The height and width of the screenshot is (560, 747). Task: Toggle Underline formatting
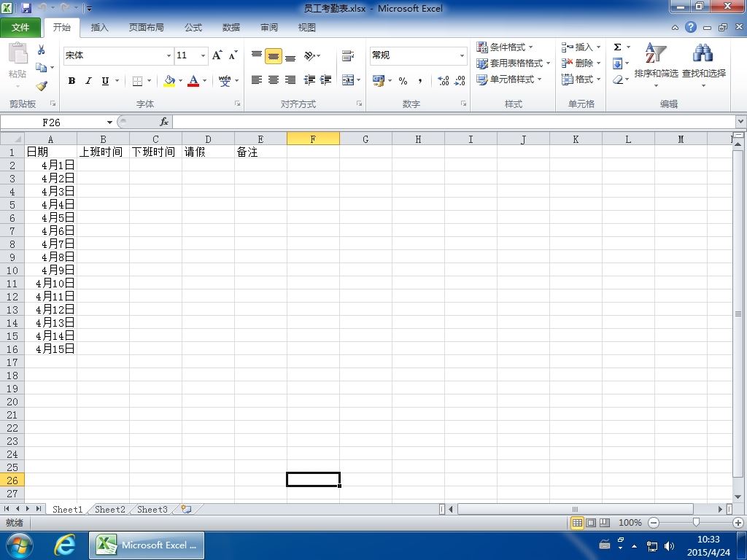coord(105,80)
